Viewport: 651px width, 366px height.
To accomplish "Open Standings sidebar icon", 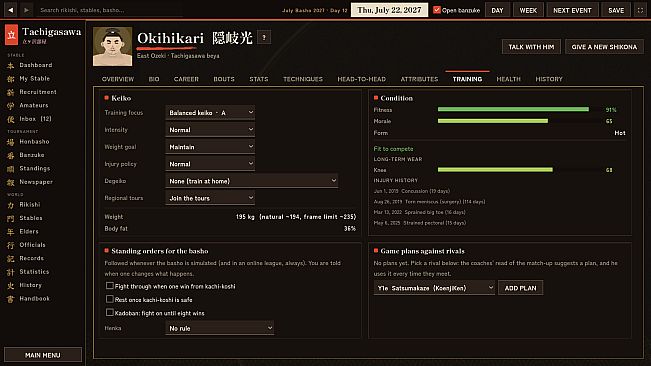I will point(10,168).
